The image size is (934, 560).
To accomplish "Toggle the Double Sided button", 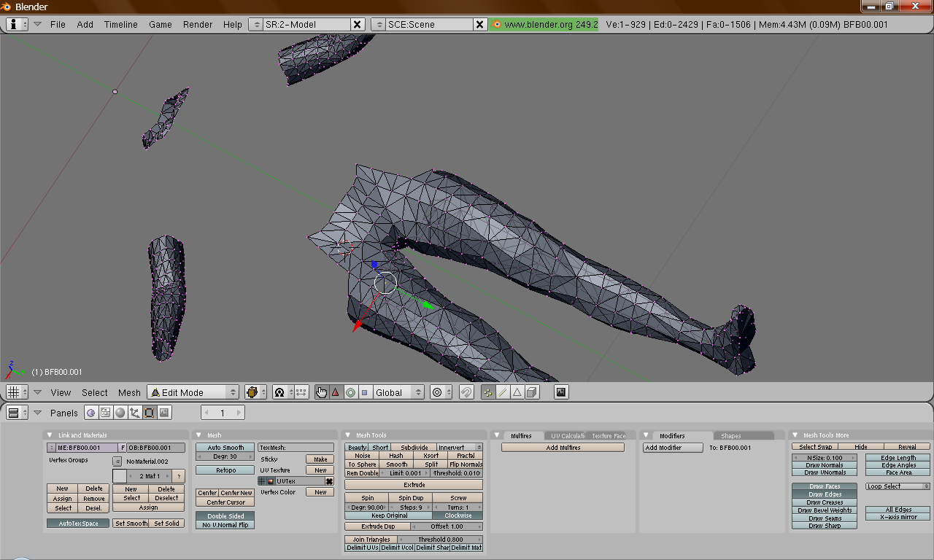I will [x=225, y=516].
